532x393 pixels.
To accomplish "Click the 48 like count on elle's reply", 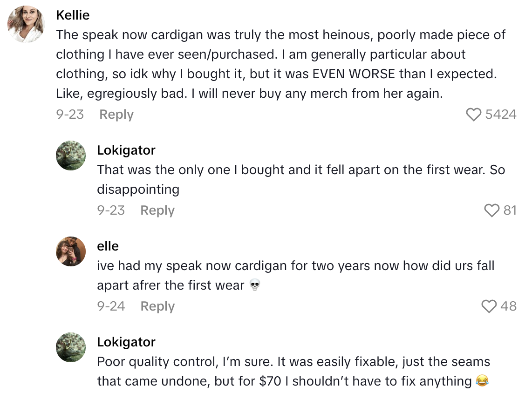I will 509,306.
